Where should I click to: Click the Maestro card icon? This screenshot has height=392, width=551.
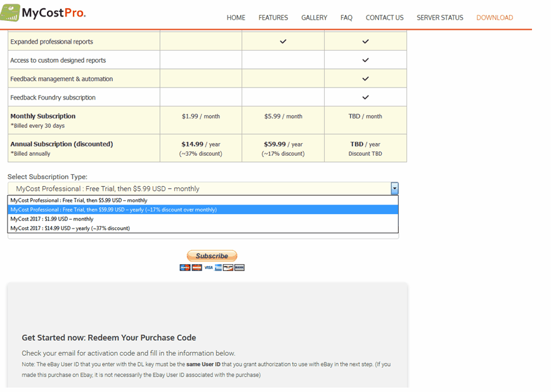coord(185,268)
